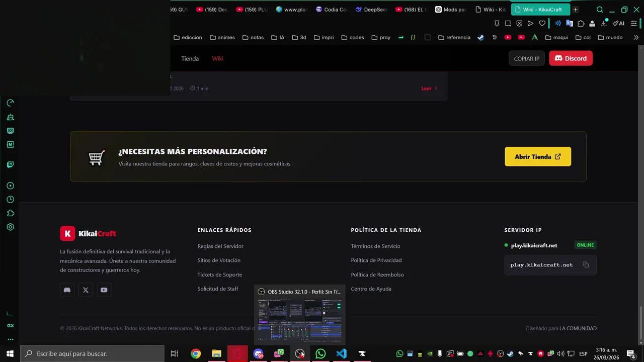Open Sitios de Votación link
The image size is (644, 362).
(x=219, y=260)
